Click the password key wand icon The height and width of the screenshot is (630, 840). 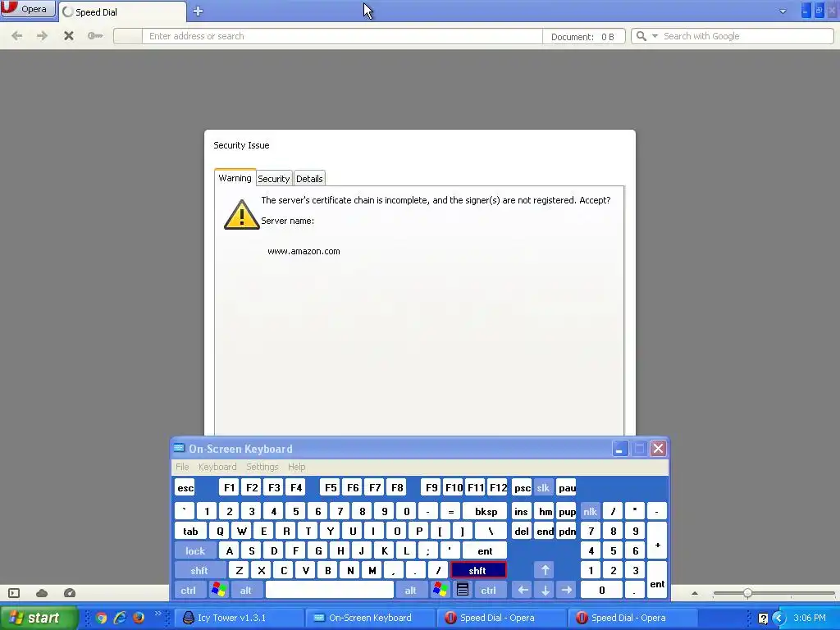95,36
